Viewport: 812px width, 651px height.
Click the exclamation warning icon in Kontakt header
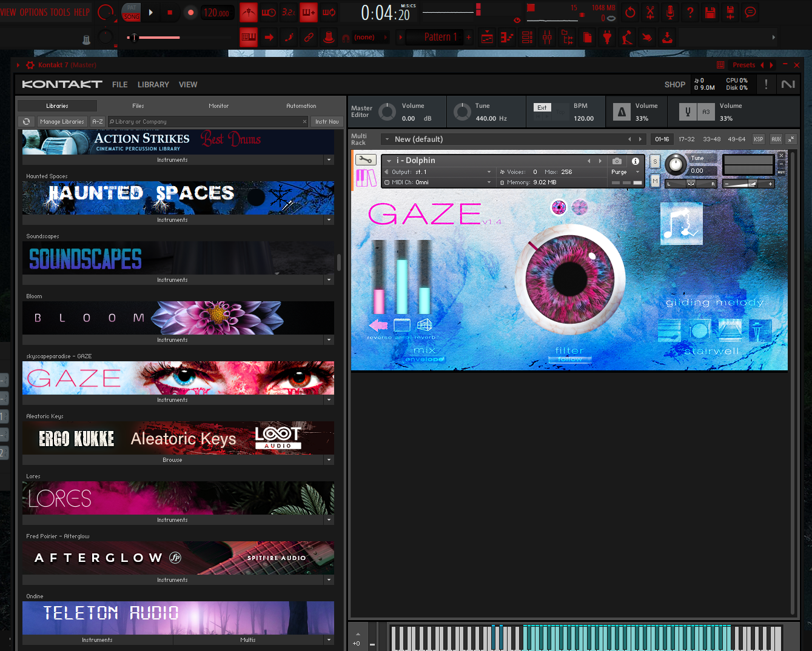coord(766,84)
